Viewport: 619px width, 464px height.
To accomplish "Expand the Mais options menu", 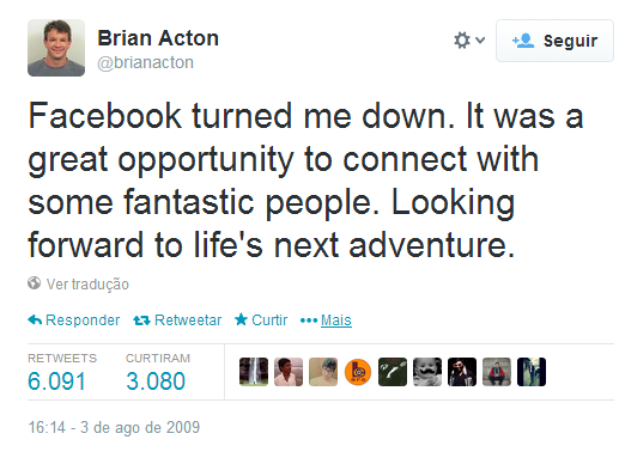I will click(326, 320).
